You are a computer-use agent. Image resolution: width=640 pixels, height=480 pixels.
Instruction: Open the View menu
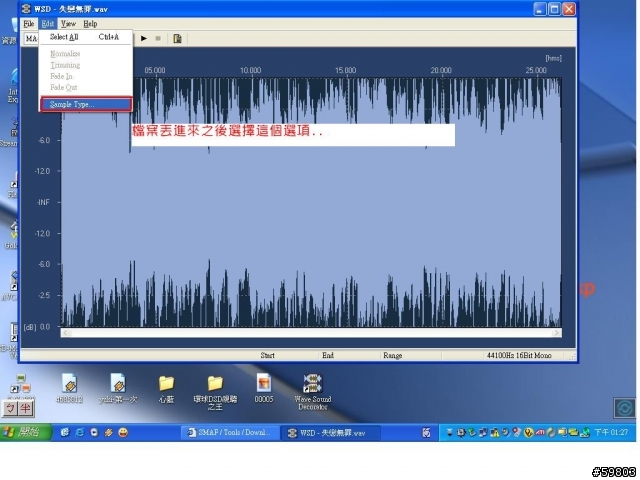pyautogui.click(x=68, y=23)
